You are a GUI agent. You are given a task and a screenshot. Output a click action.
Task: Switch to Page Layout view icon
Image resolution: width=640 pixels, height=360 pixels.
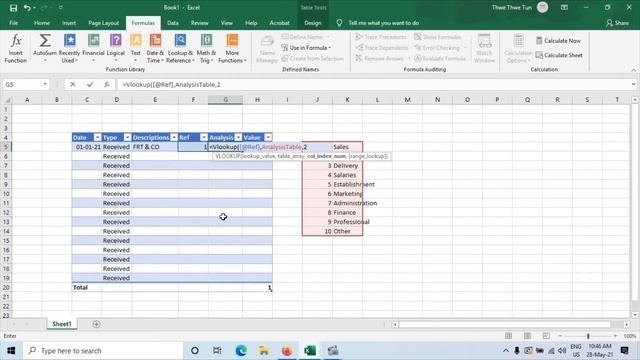[527, 336]
